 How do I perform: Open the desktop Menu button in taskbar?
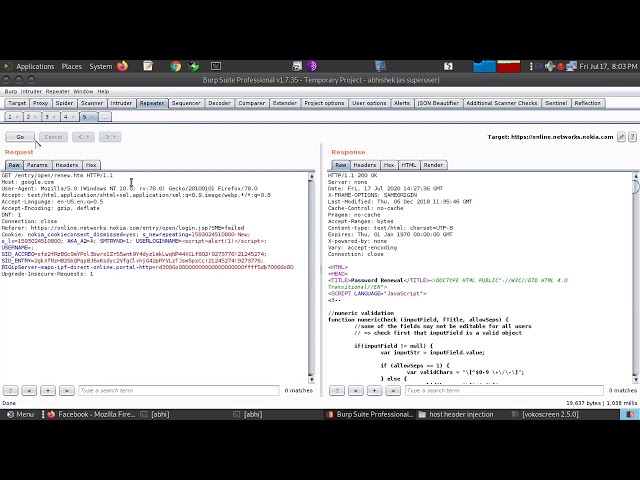pyautogui.click(x=20, y=414)
